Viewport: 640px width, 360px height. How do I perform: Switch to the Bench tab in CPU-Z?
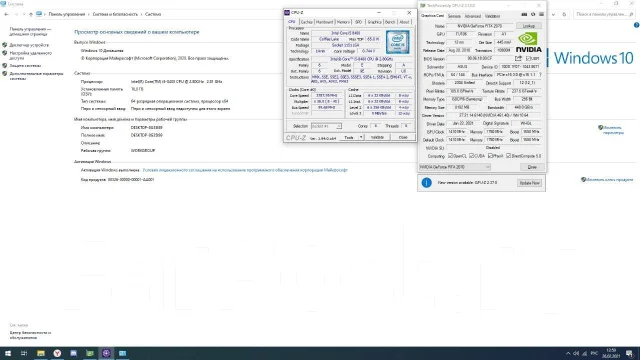pyautogui.click(x=390, y=22)
